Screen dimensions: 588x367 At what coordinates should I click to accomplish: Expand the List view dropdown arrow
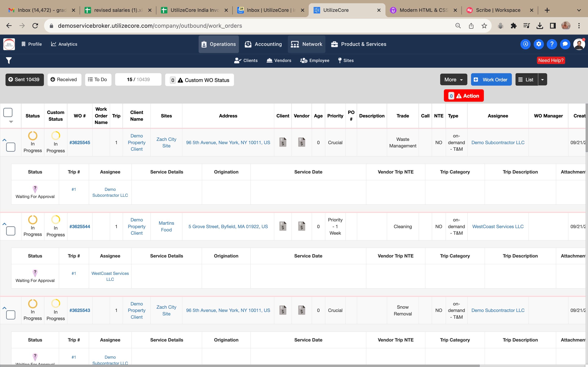(x=542, y=80)
